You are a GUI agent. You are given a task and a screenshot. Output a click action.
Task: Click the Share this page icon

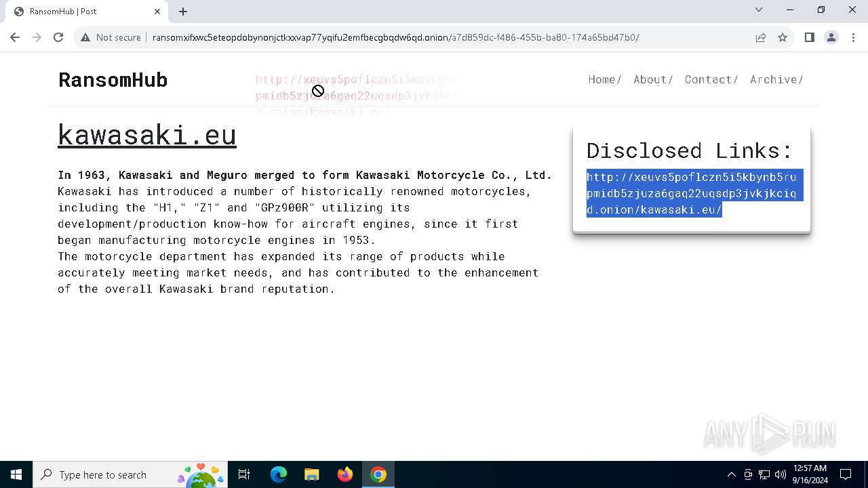tap(761, 37)
